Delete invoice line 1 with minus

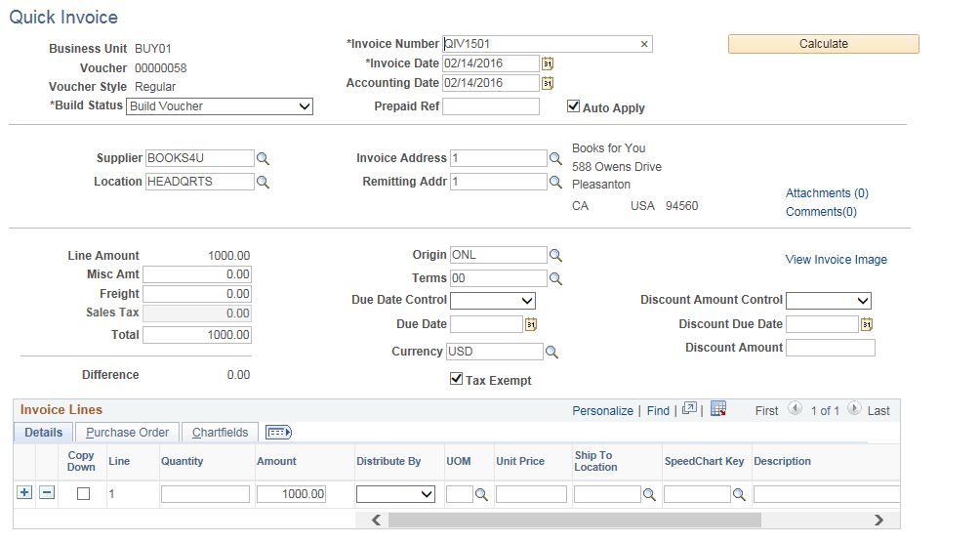click(47, 492)
